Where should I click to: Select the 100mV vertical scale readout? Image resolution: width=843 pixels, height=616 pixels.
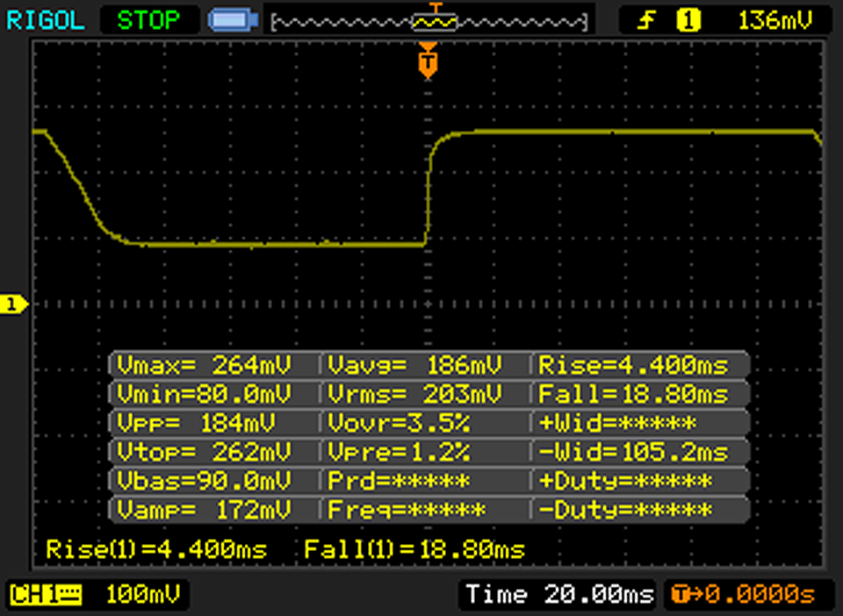(x=142, y=595)
